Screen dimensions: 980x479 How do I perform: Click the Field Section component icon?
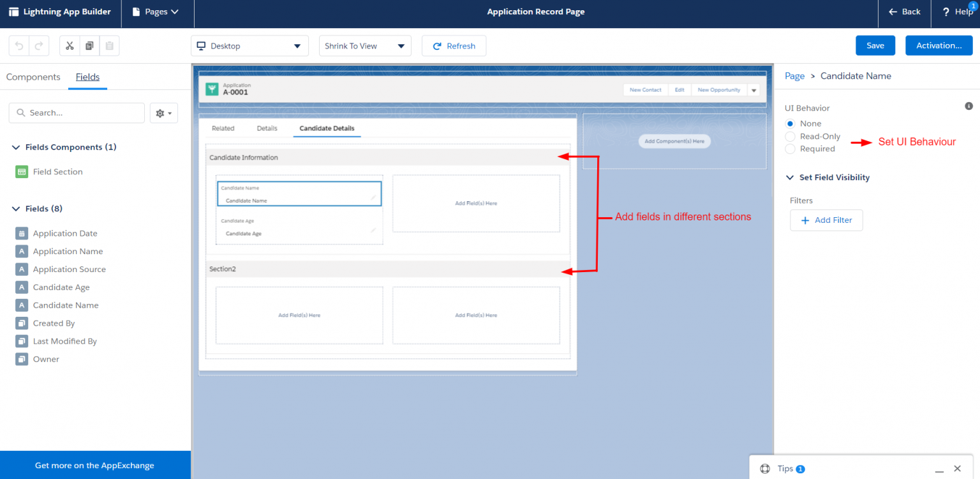pos(22,172)
